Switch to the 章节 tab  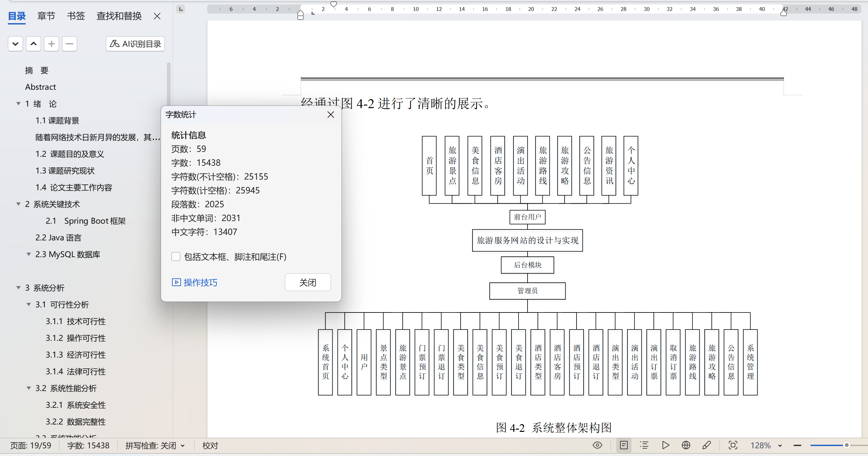pos(46,16)
